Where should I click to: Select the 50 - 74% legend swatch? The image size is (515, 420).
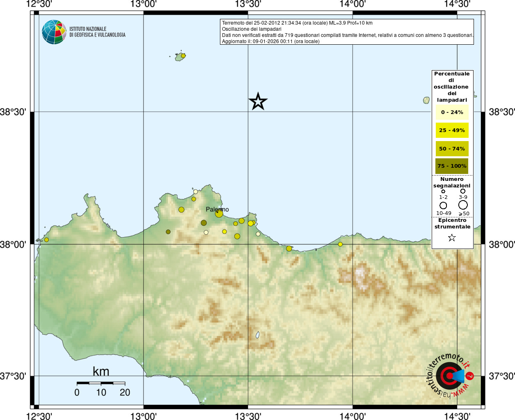[x=452, y=149]
